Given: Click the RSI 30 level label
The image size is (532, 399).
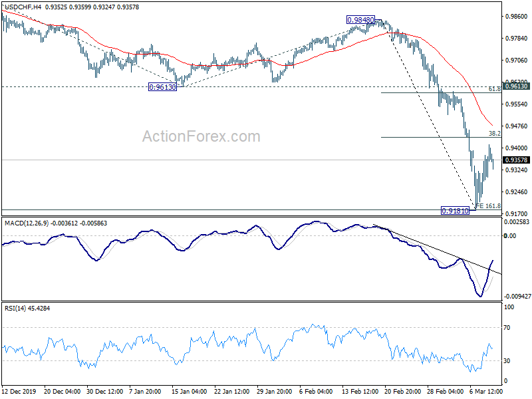Looking at the screenshot, I should [x=507, y=361].
